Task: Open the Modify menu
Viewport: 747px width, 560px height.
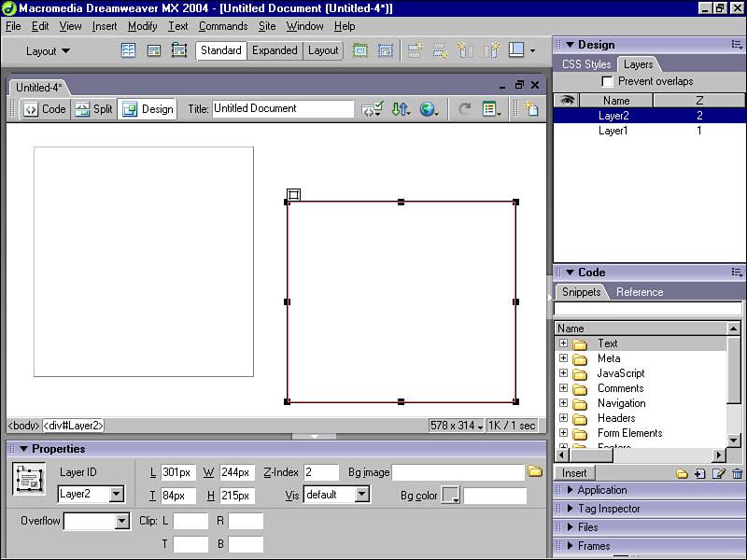Action: [x=142, y=26]
